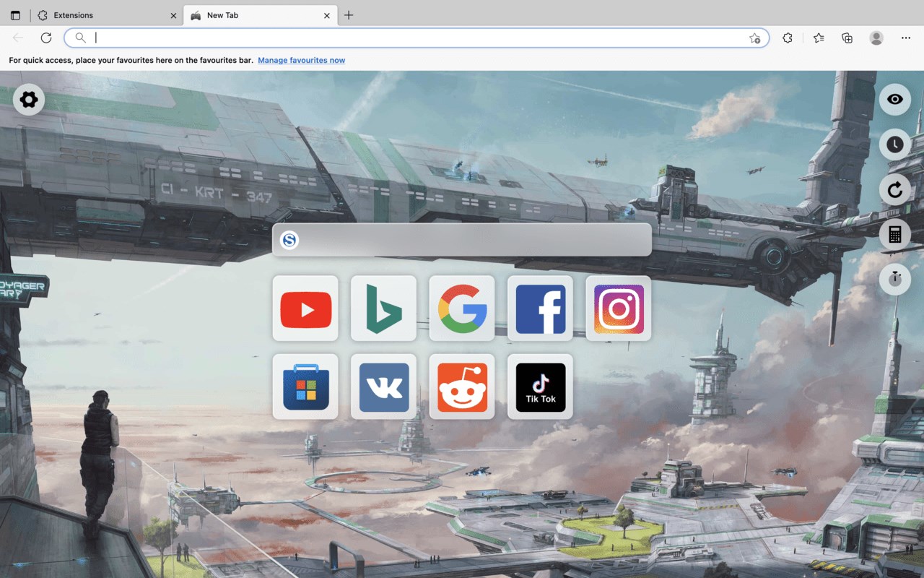Close the New Tab tab
This screenshot has width=924, height=578.
326,15
